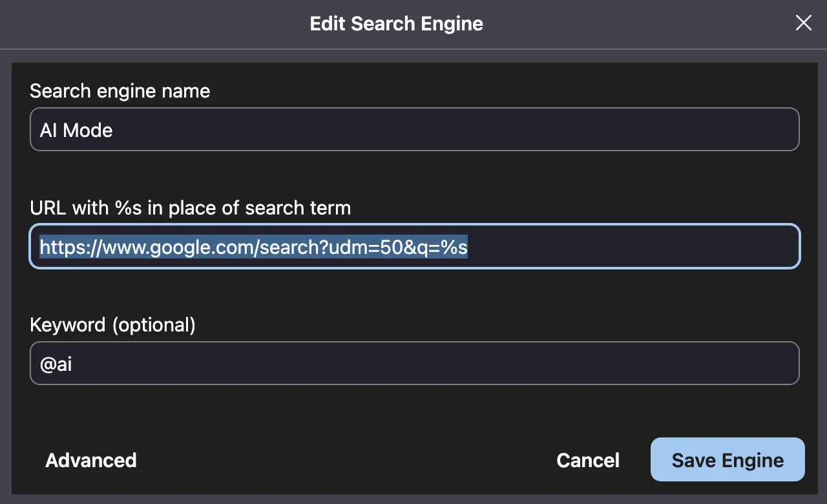
Task: Open the Advanced options
Action: pyautogui.click(x=90, y=460)
